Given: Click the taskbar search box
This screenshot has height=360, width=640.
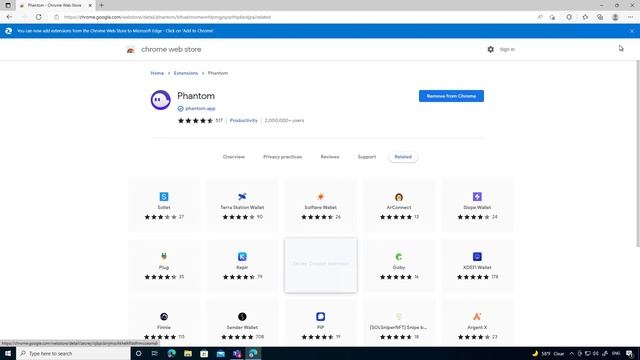Looking at the screenshot, I should point(73,353).
